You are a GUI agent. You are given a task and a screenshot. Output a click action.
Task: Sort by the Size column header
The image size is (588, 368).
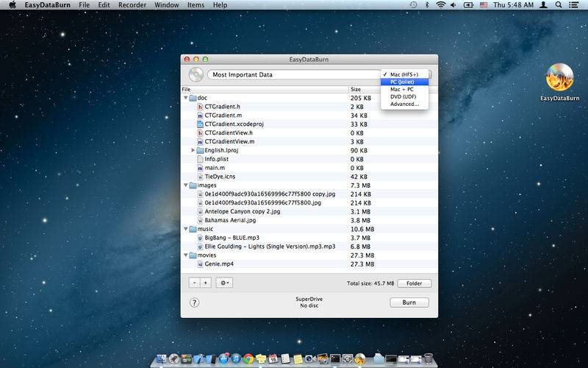pos(365,89)
